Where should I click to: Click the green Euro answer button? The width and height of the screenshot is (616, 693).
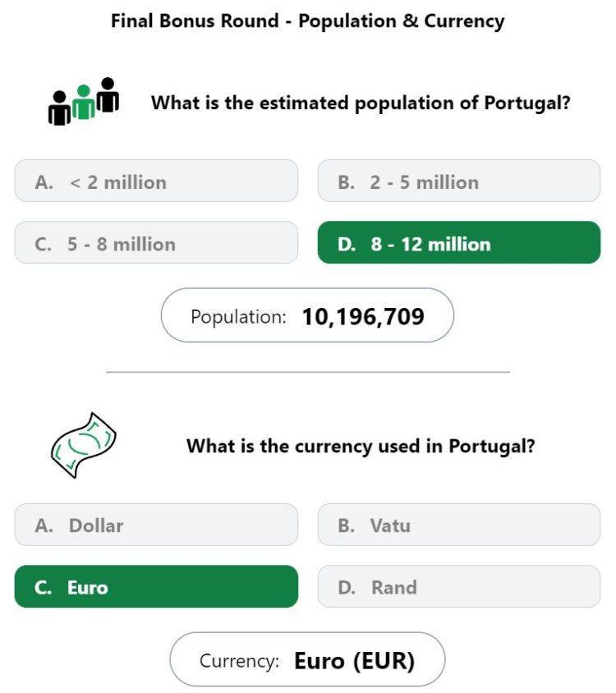(156, 586)
